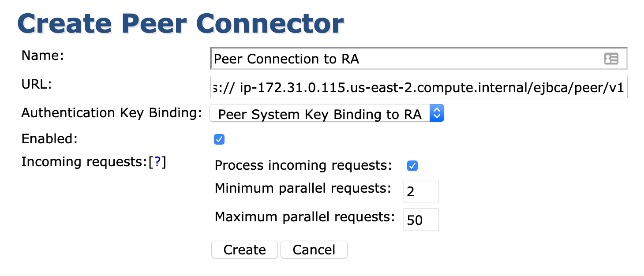
Task: Click the "Name:" label
Action: [43, 56]
